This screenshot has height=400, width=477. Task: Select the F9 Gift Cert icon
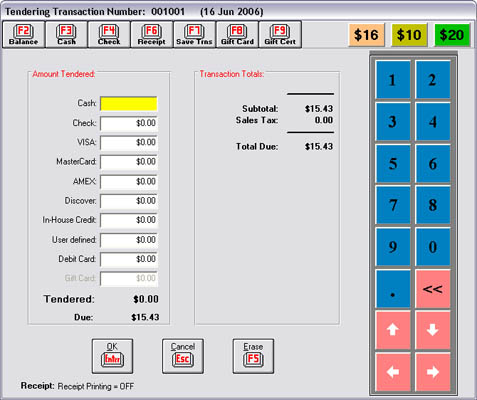[280, 35]
